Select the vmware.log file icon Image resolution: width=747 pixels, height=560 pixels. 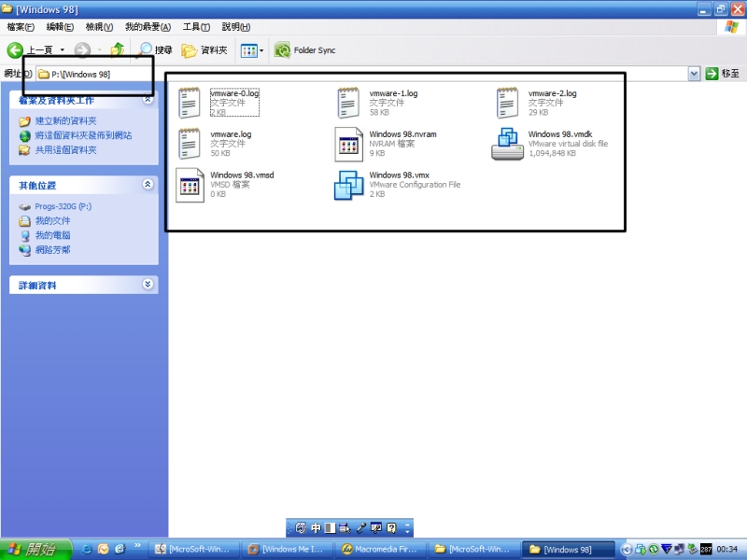pyautogui.click(x=190, y=144)
